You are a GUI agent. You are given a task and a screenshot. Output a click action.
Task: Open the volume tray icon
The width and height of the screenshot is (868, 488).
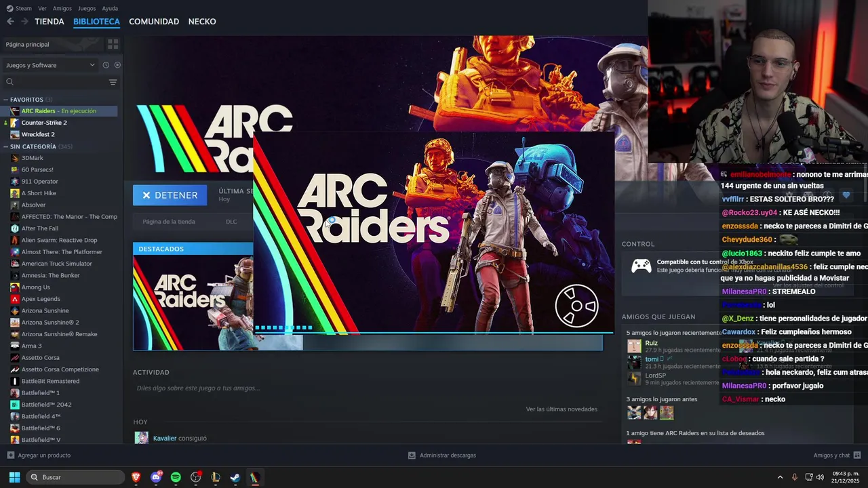[820, 477]
